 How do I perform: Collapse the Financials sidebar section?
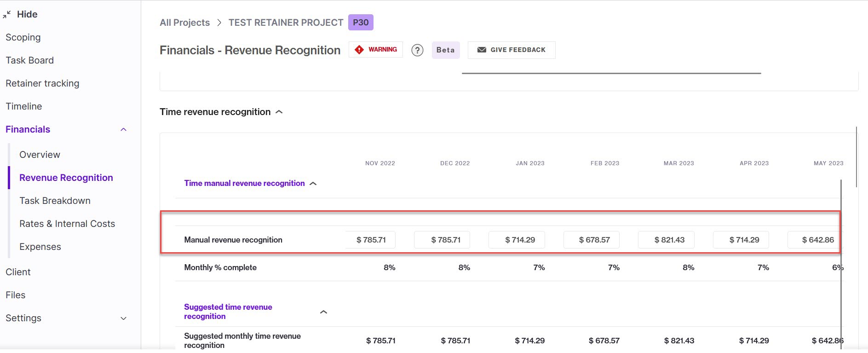(x=123, y=129)
